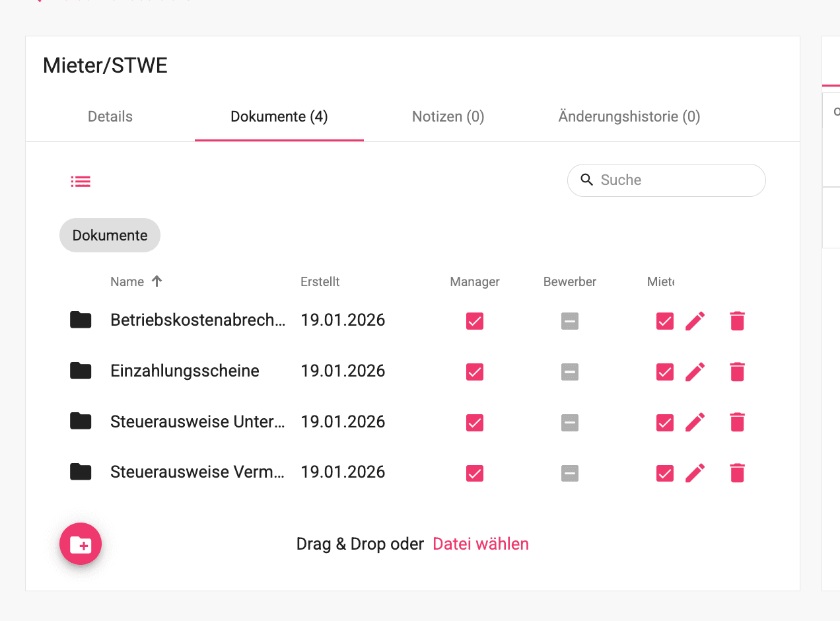Open the Details tab
Screen dimensions: 840x621
[110, 117]
